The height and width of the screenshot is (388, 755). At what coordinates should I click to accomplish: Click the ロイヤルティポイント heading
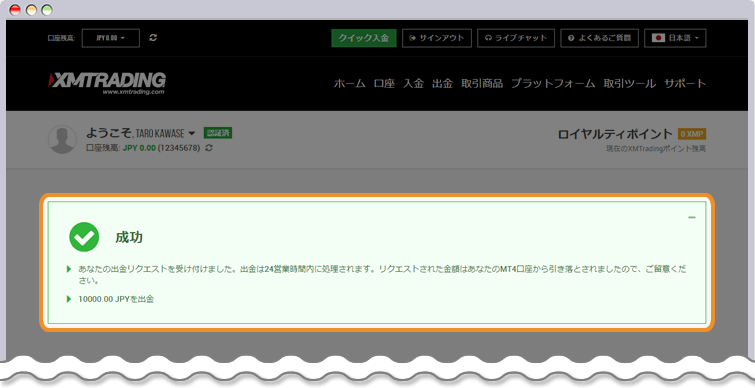coord(614,134)
